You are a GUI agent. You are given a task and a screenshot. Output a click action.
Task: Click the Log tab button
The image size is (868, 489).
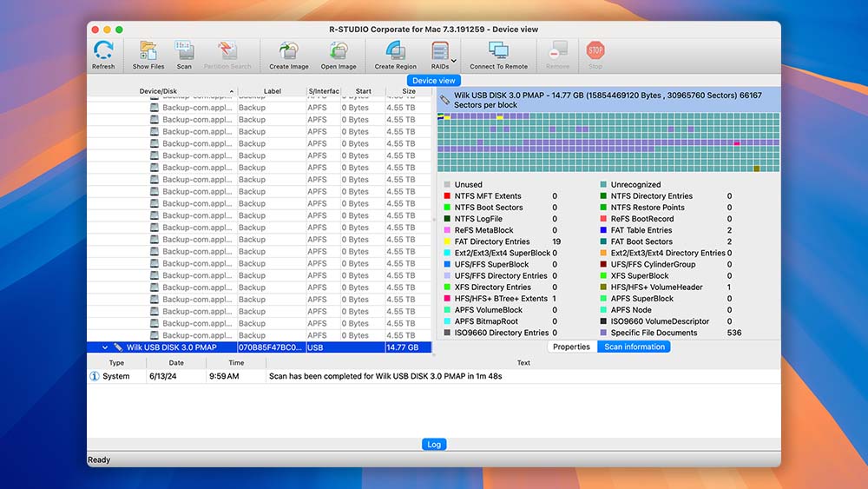click(x=434, y=444)
